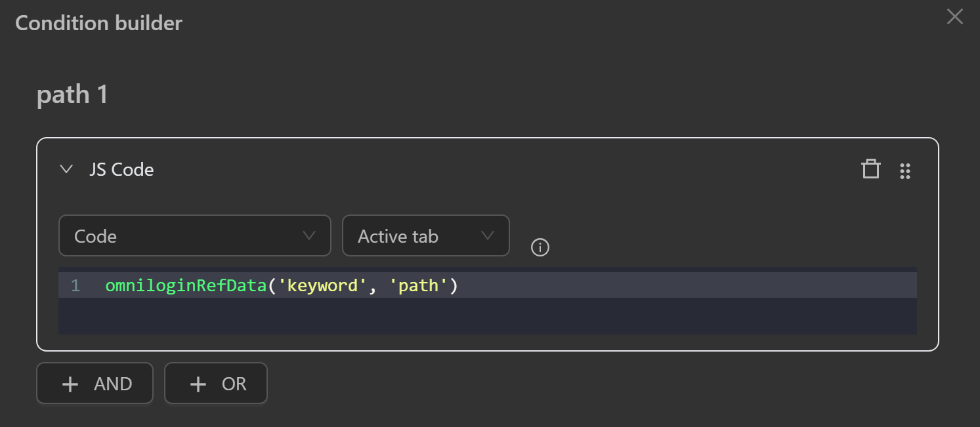Click the path 1 condition title

click(72, 94)
